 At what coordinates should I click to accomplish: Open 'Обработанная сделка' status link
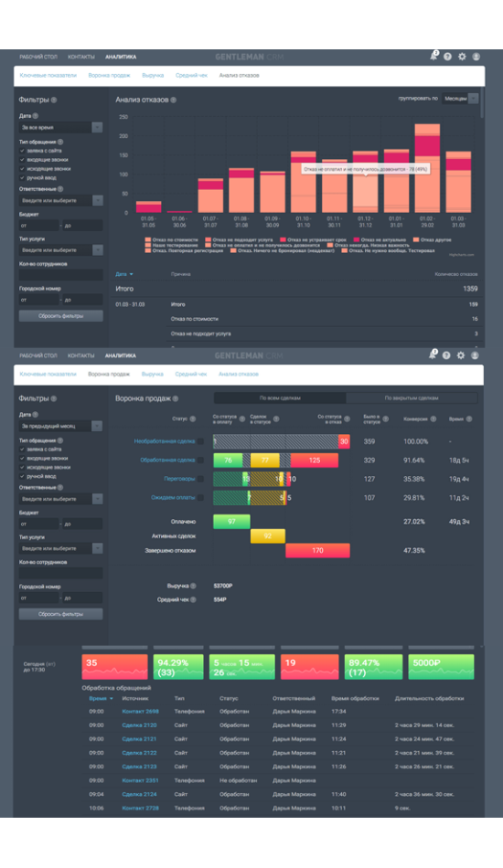[x=167, y=460]
